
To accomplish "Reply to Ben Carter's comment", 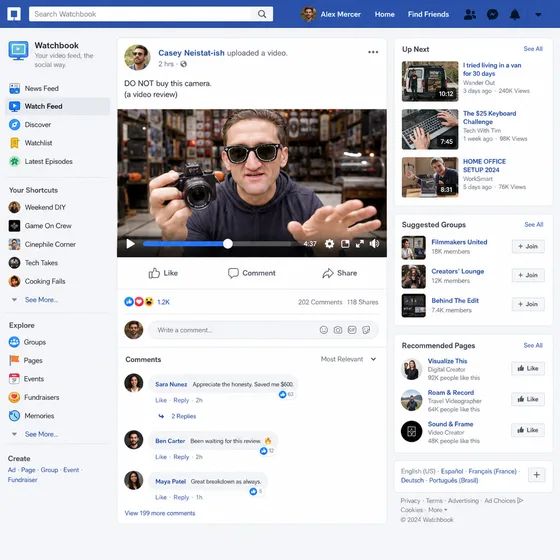I will pos(181,457).
